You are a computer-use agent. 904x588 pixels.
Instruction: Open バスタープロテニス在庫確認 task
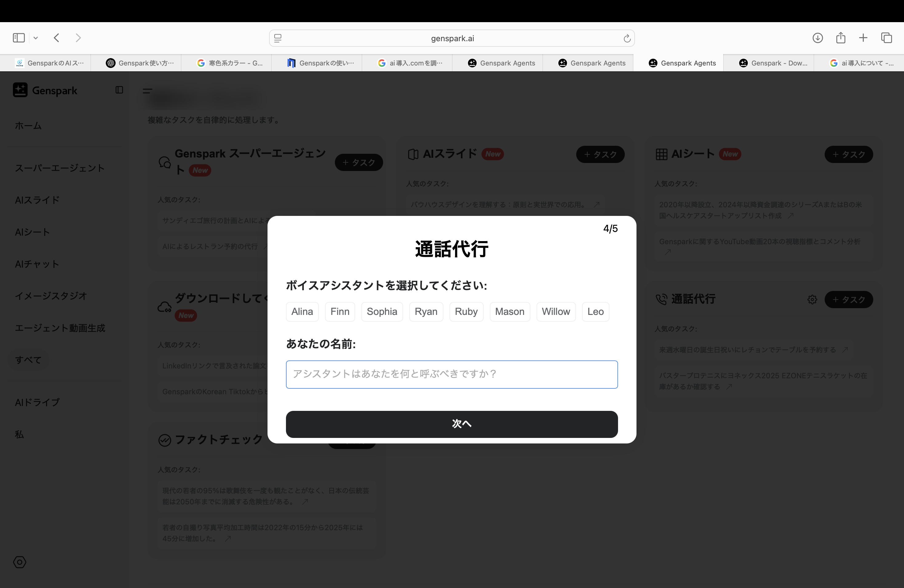pos(763,381)
